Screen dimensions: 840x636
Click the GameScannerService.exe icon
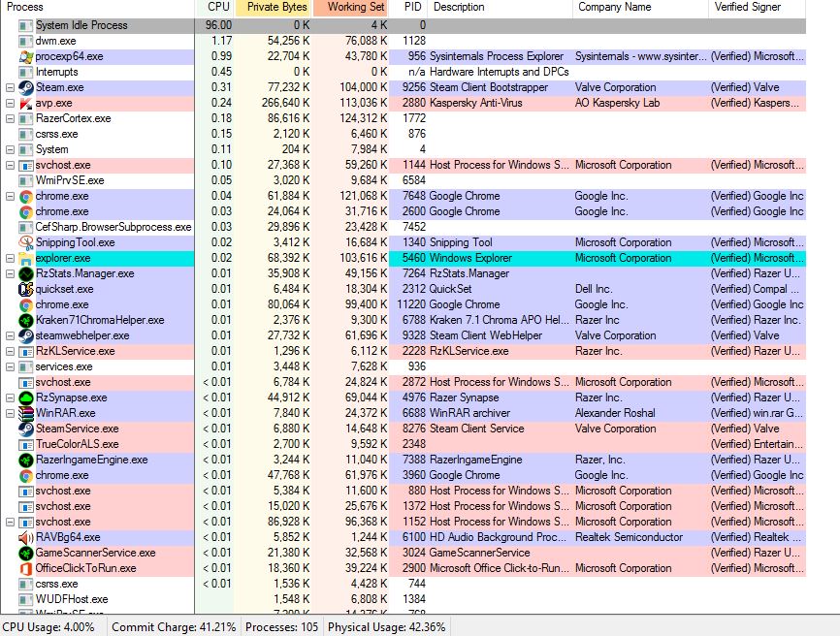(x=26, y=553)
